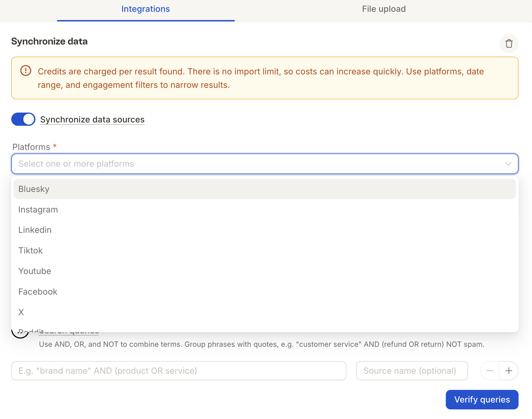Choose Youtube from platform list
532x419 pixels.
(x=265, y=271)
